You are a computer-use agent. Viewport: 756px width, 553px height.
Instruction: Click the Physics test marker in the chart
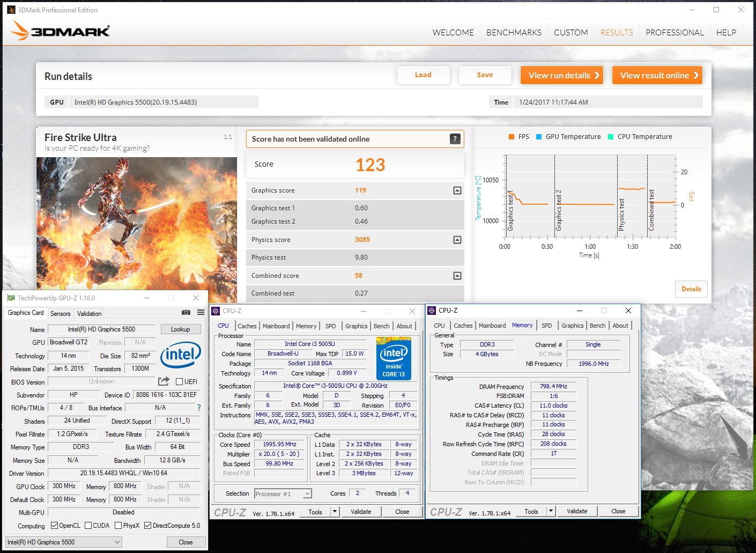click(x=621, y=215)
